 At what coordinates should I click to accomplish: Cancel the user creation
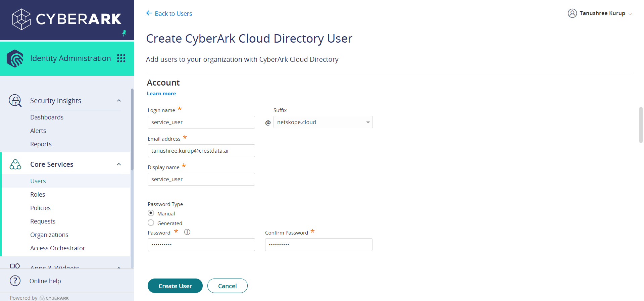[x=228, y=286]
